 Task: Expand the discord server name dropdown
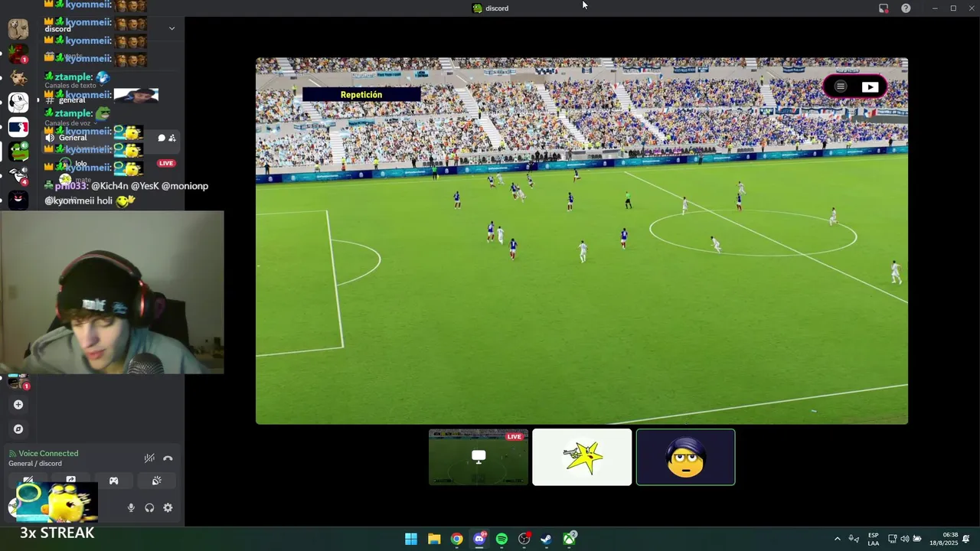click(x=171, y=28)
